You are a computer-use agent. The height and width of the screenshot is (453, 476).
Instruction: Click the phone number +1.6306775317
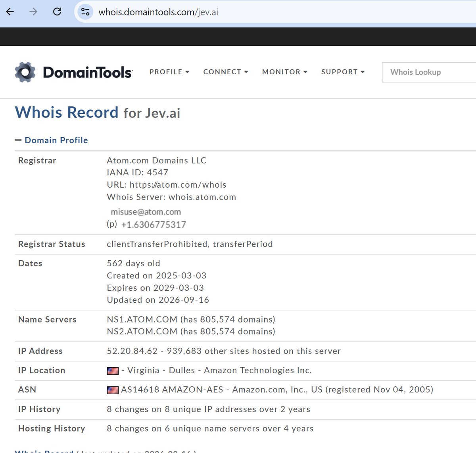click(154, 225)
